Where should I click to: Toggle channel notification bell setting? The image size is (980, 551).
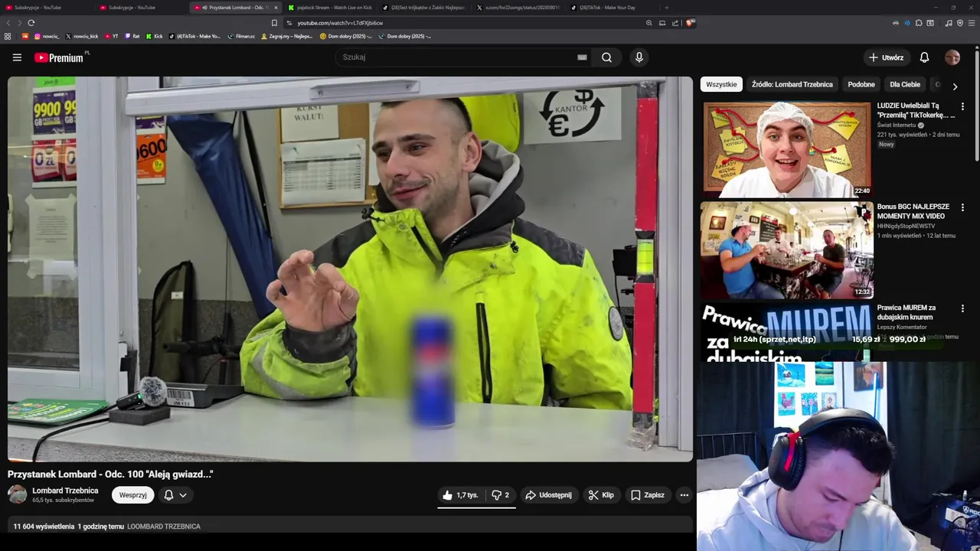pos(168,495)
